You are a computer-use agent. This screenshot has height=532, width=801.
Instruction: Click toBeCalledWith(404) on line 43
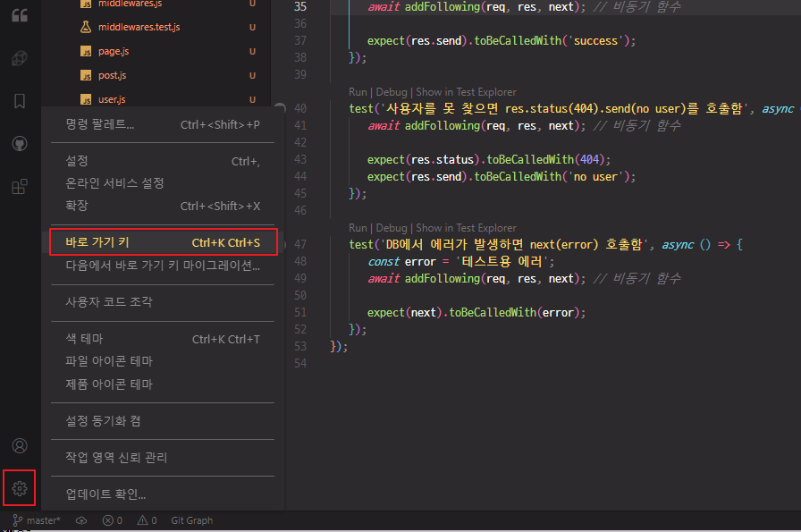(545, 160)
